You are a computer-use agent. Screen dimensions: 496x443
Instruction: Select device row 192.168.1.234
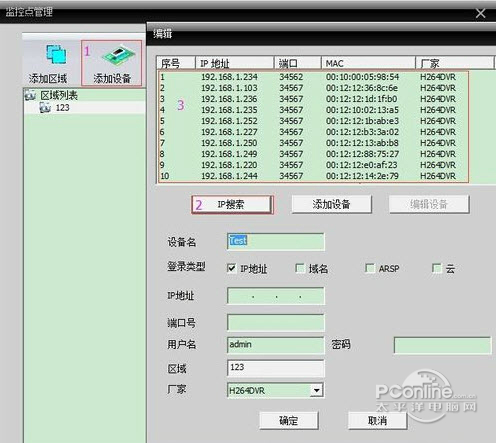(x=313, y=77)
